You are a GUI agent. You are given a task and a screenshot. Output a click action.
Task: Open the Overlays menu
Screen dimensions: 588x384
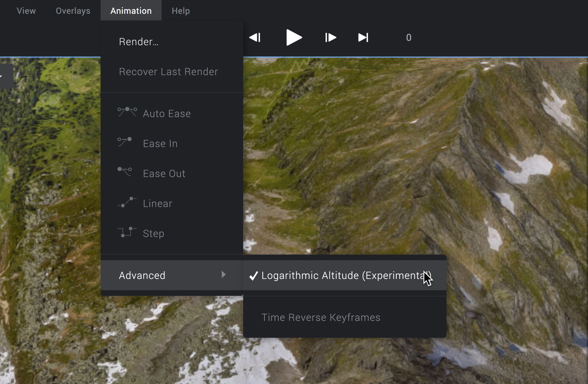tap(73, 11)
